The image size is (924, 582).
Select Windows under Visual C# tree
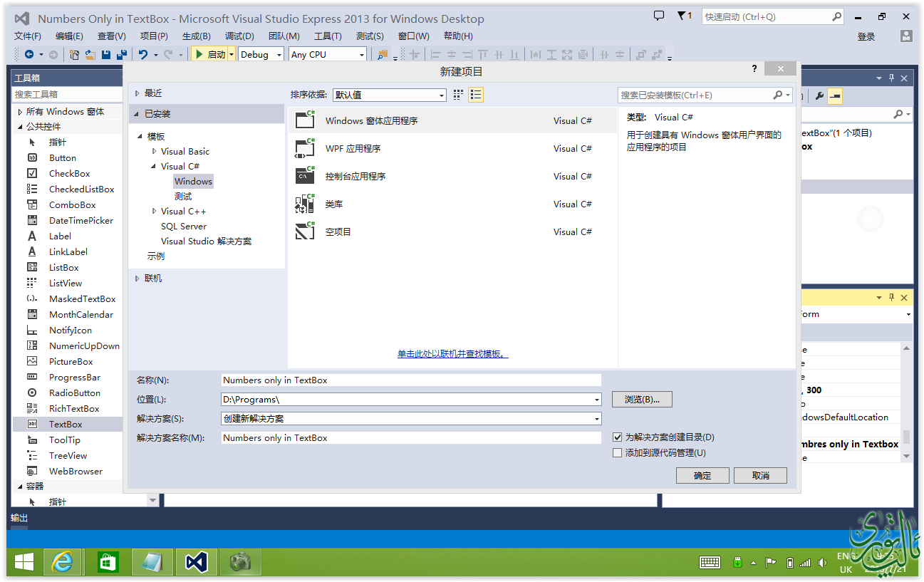tap(193, 181)
